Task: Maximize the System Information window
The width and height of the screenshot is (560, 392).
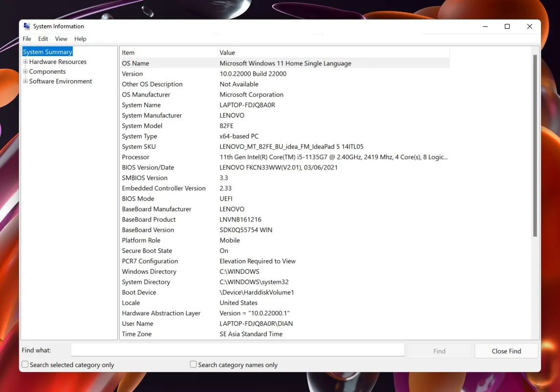Action: [507, 26]
